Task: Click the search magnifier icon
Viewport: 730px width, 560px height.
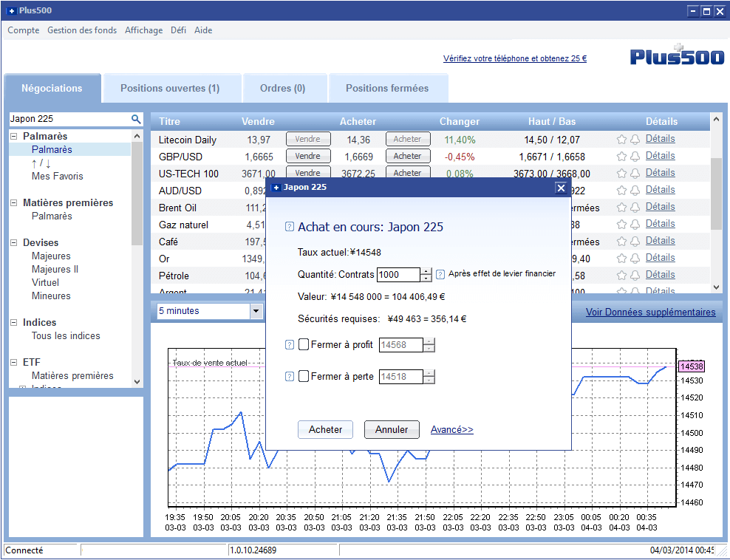Action: click(136, 119)
